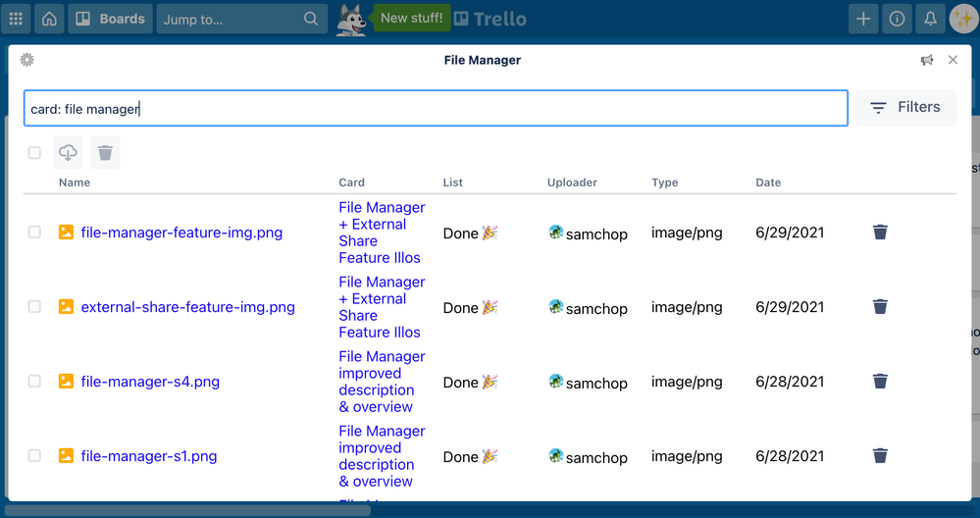Click image icon of file-manager-s4.png

(66, 382)
